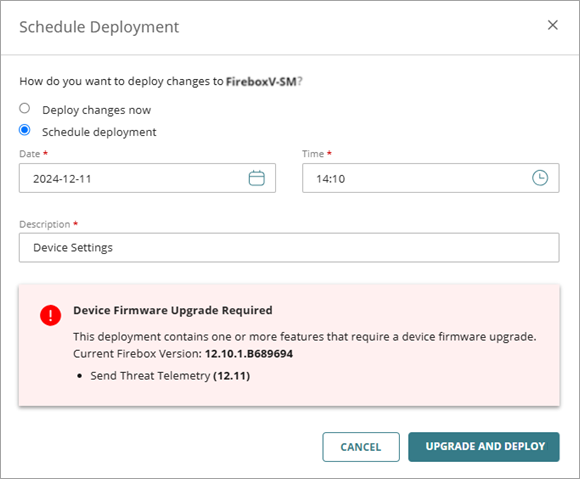Image resolution: width=580 pixels, height=479 pixels.
Task: Click 'This deployment contains one or more' sentence
Action: coord(305,337)
